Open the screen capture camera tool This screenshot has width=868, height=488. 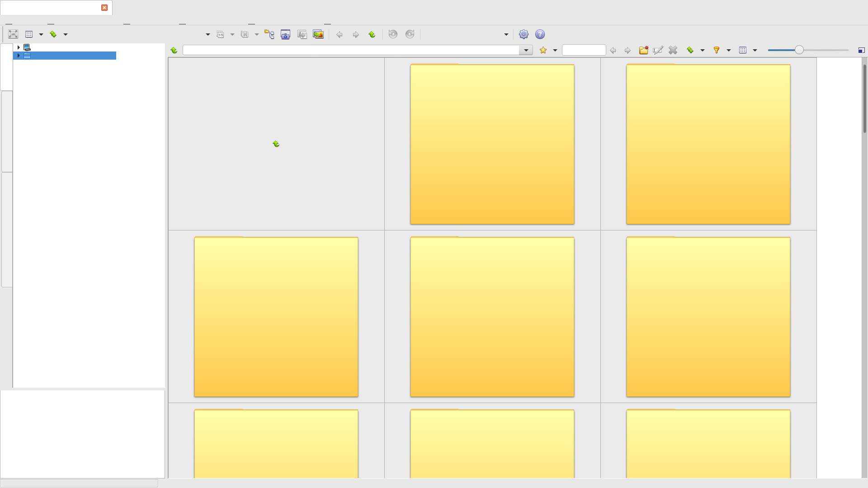coord(285,34)
